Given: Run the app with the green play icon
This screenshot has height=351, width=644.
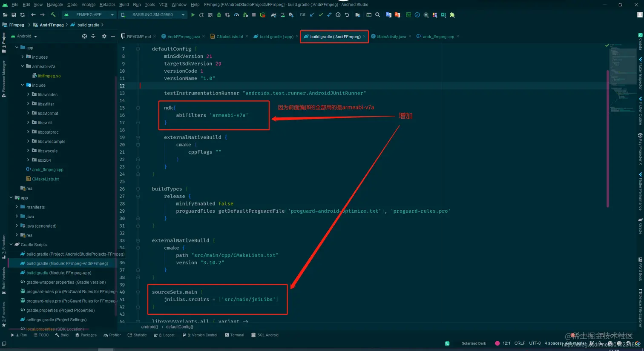Looking at the screenshot, I should coord(193,15).
